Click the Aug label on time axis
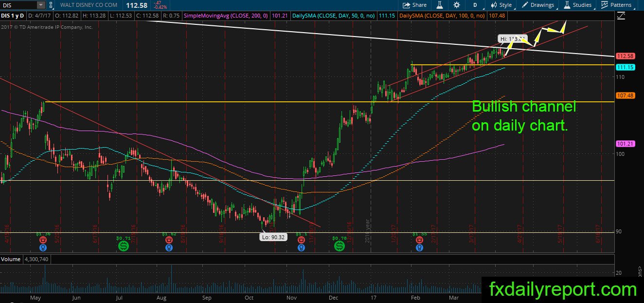The image size is (644, 303). (162, 297)
